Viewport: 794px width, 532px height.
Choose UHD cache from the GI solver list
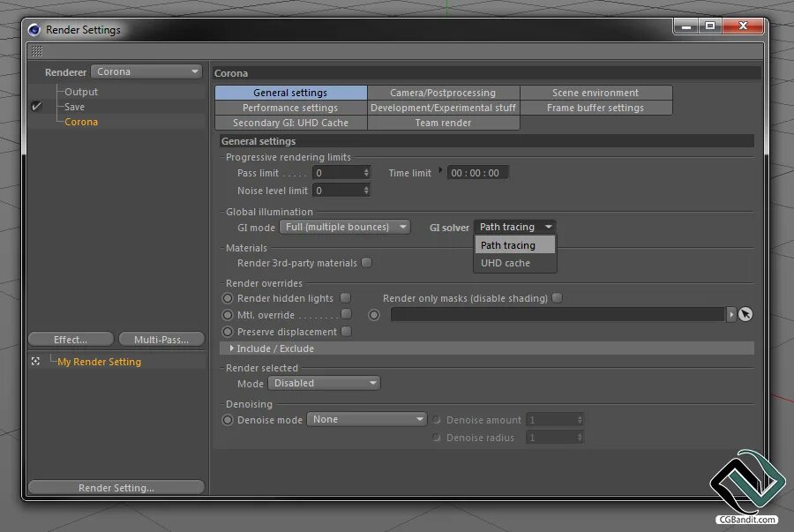(x=515, y=263)
